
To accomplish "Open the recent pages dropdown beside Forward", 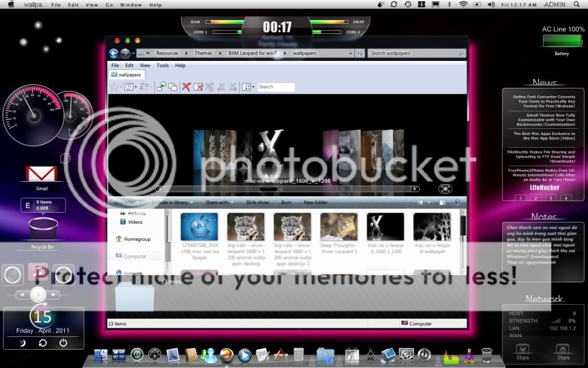I will click(133, 53).
